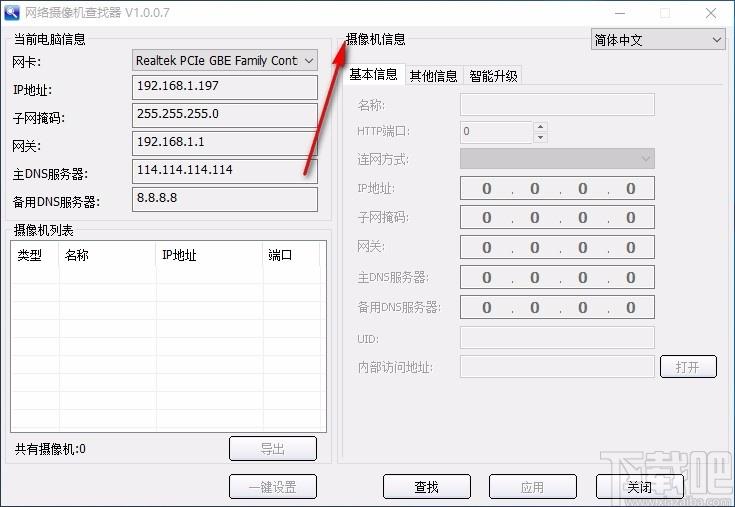
Task: Minimize the window
Action: [620, 13]
